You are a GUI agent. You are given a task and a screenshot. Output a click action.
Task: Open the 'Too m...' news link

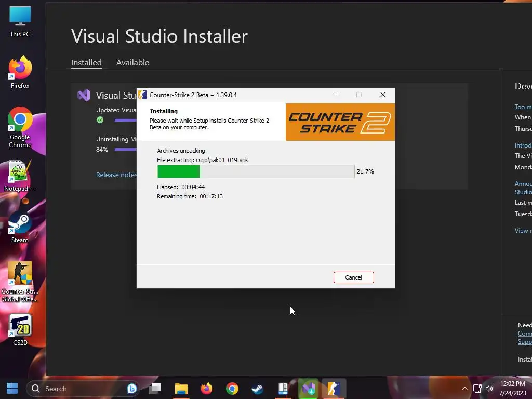[x=523, y=107]
